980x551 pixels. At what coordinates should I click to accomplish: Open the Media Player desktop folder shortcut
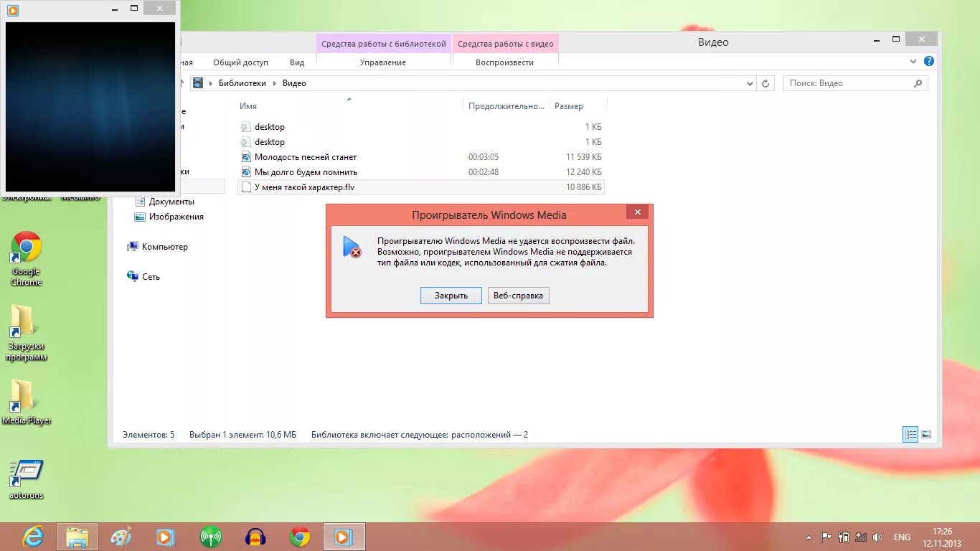[x=27, y=402]
